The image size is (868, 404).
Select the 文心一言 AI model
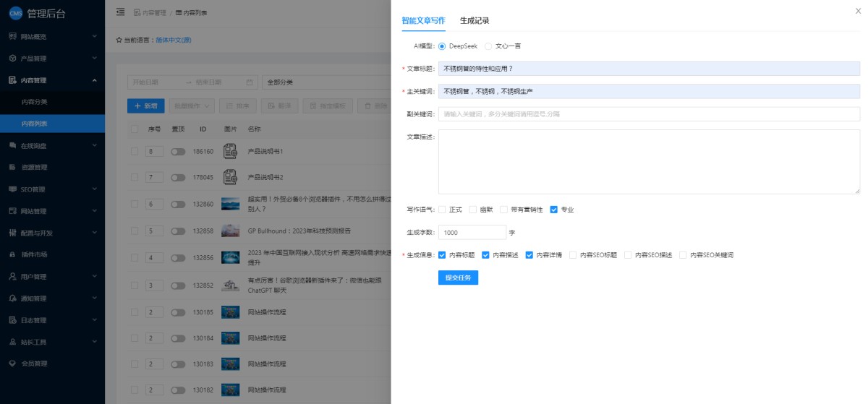point(488,46)
